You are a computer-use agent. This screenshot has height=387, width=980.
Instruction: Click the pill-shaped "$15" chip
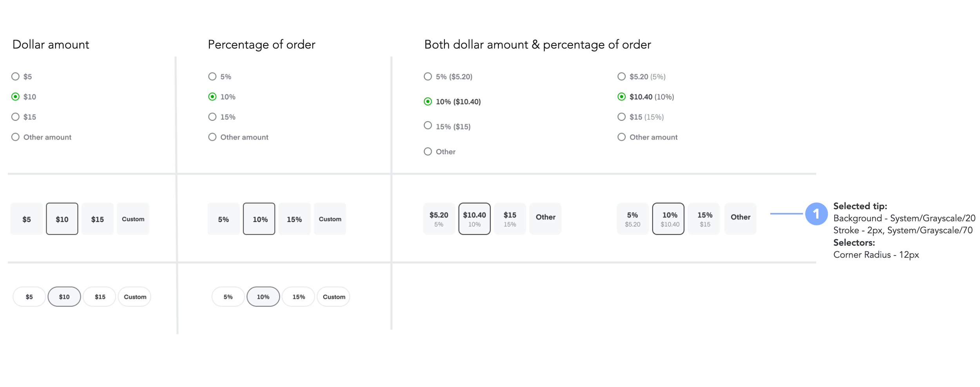[100, 297]
